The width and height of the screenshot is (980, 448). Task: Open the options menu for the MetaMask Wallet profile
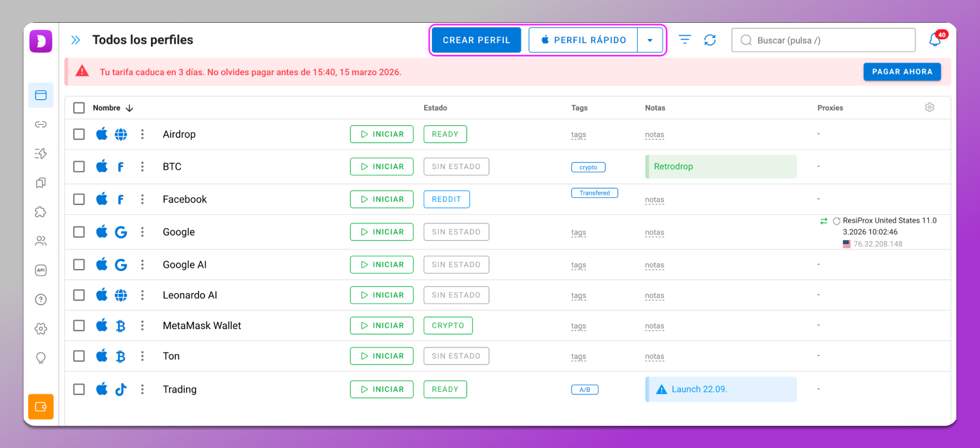pos(142,325)
